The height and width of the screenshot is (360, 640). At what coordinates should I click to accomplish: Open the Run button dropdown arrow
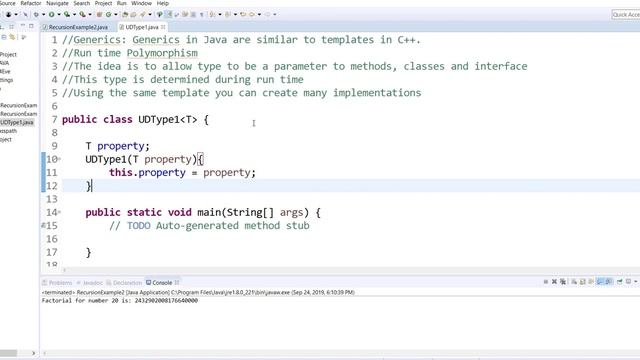click(x=59, y=14)
